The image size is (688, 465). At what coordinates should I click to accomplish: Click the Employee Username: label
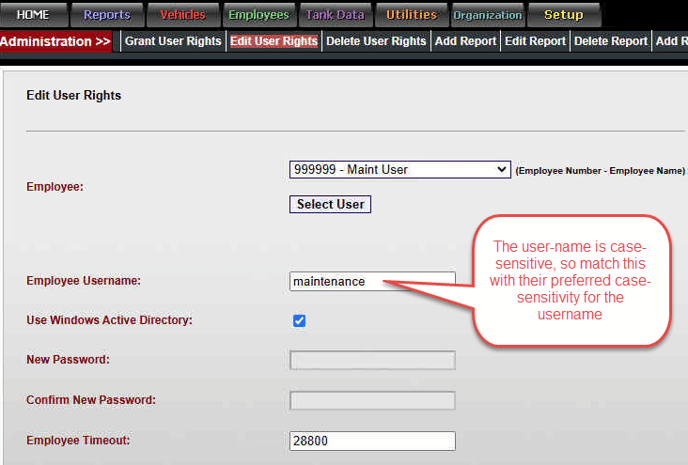pos(83,281)
